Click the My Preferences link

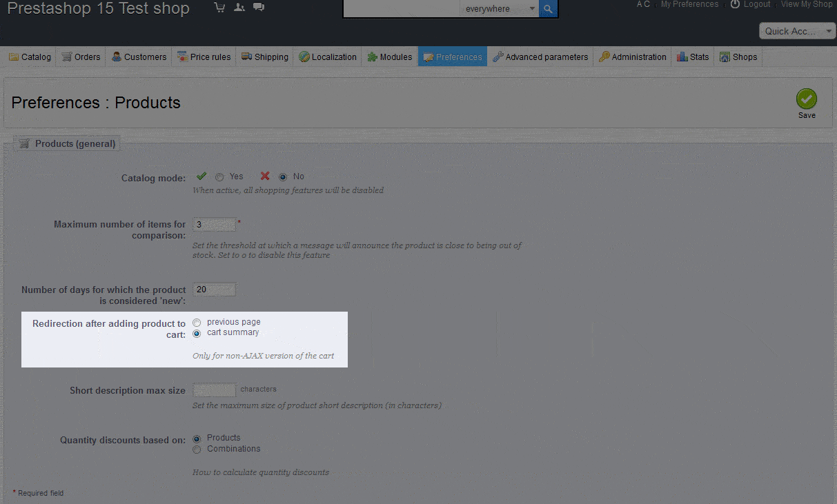pyautogui.click(x=689, y=4)
